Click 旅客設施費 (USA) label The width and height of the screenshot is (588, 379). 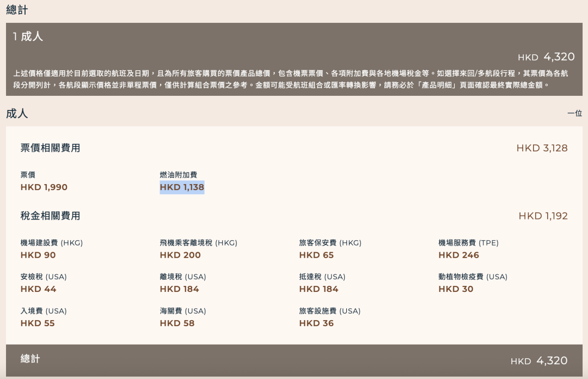point(329,311)
